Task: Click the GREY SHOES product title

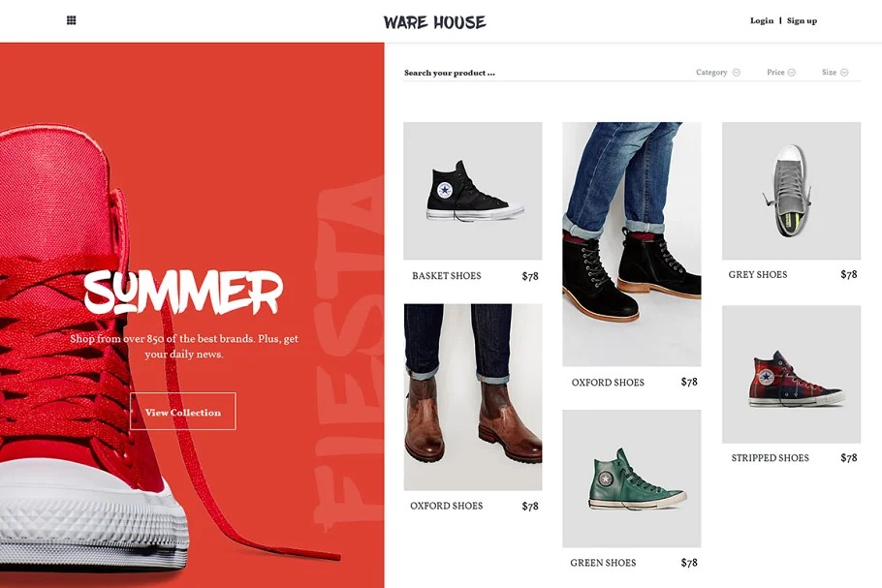Action: point(758,275)
